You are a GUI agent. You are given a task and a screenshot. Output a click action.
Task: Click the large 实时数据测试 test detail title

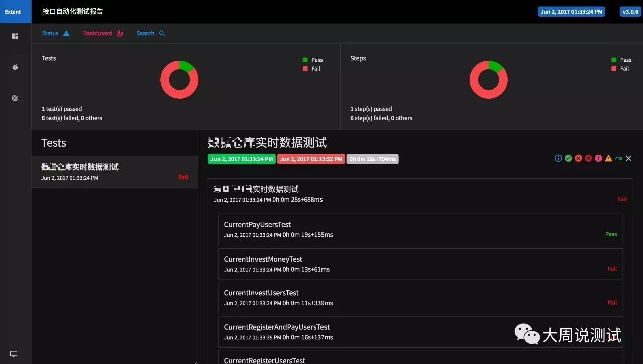click(x=267, y=143)
